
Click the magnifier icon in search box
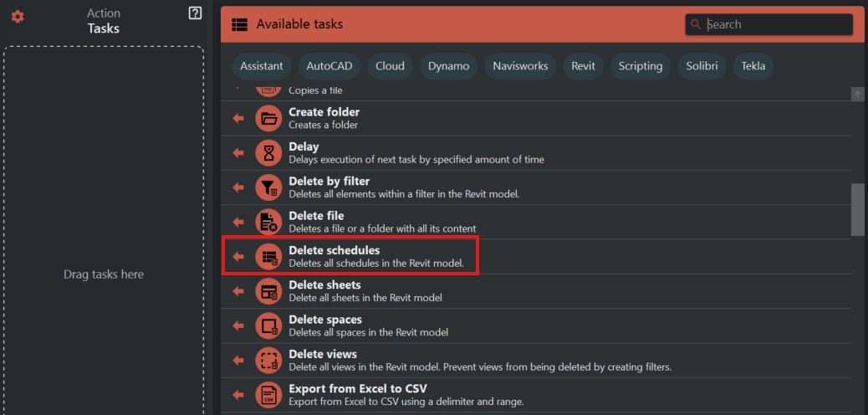(697, 24)
